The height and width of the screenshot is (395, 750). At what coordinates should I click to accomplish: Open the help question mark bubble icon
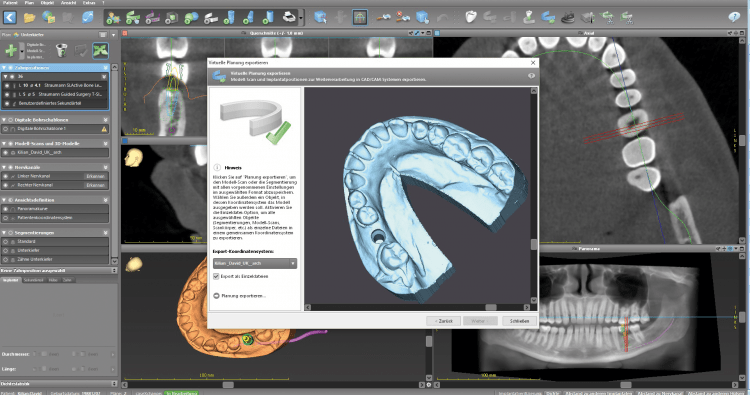click(x=734, y=17)
